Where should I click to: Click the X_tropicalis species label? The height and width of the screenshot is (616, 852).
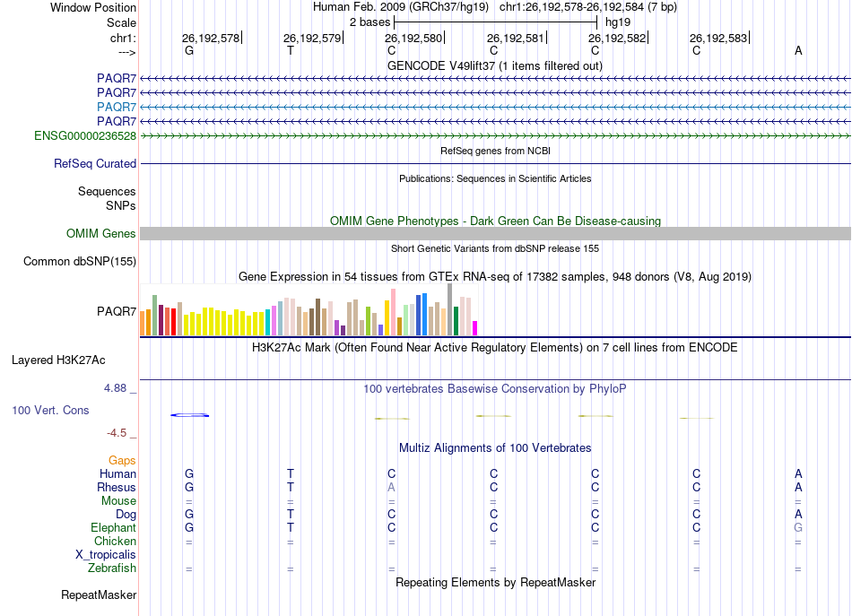pos(106,555)
